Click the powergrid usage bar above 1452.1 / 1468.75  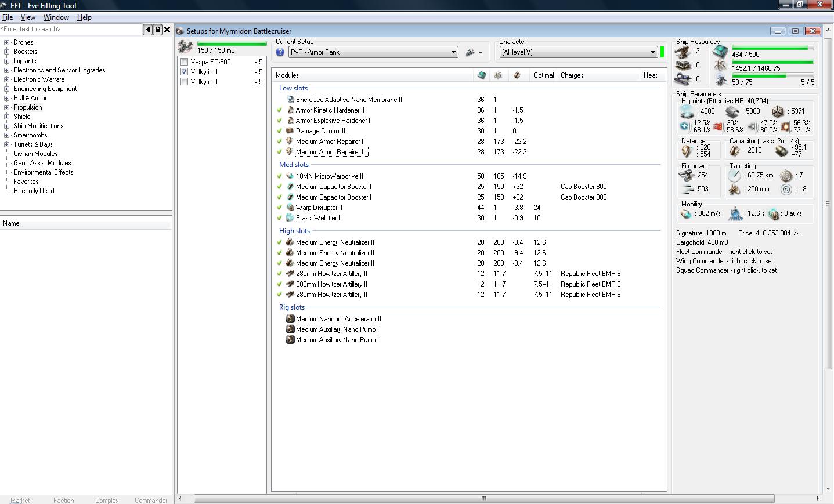point(772,61)
